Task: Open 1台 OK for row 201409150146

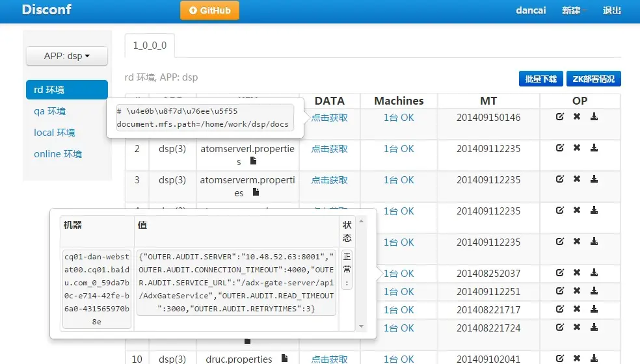Action: coord(399,118)
